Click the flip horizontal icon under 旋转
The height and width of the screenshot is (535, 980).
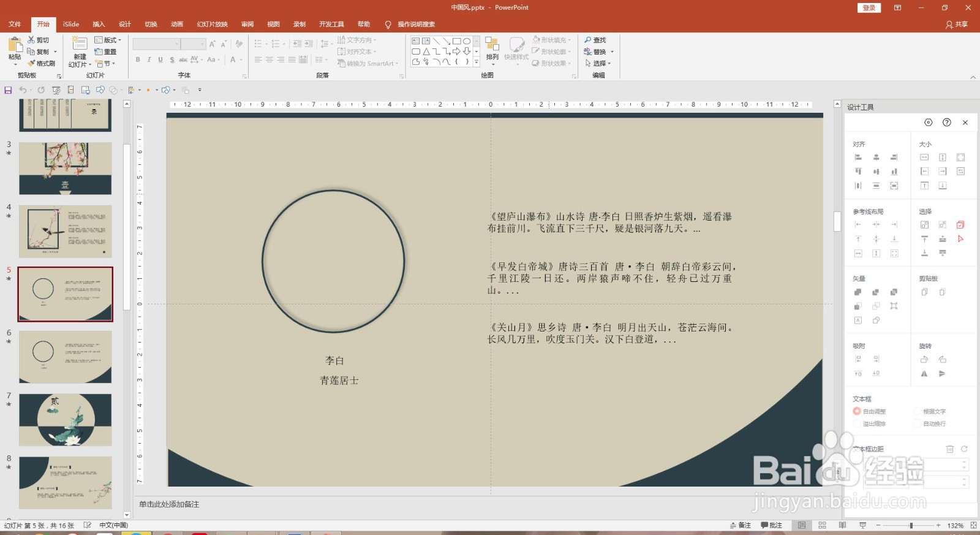(x=924, y=373)
